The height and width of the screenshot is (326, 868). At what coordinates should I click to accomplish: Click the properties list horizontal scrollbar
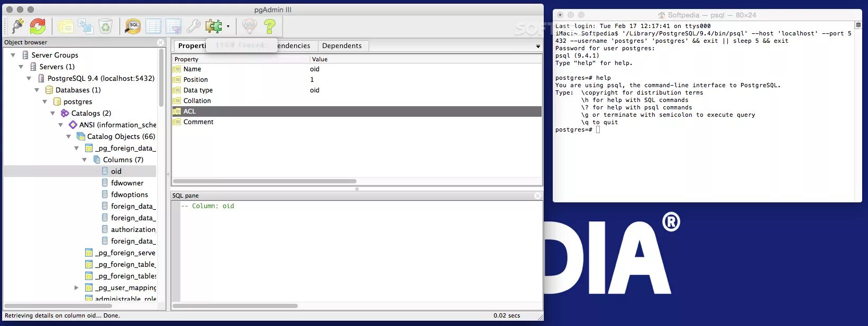tap(264, 181)
